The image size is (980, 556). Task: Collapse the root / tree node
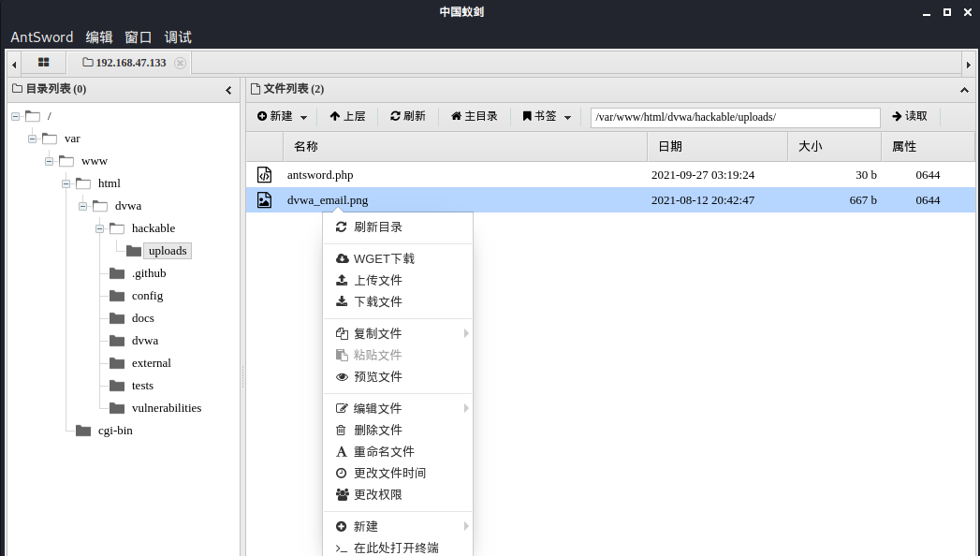[x=16, y=116]
